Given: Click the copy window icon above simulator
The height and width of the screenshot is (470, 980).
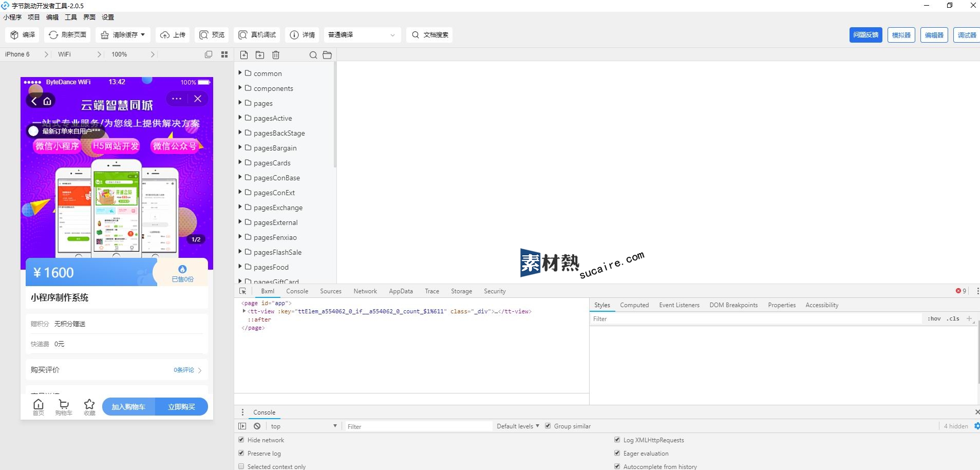Looking at the screenshot, I should click(x=209, y=54).
